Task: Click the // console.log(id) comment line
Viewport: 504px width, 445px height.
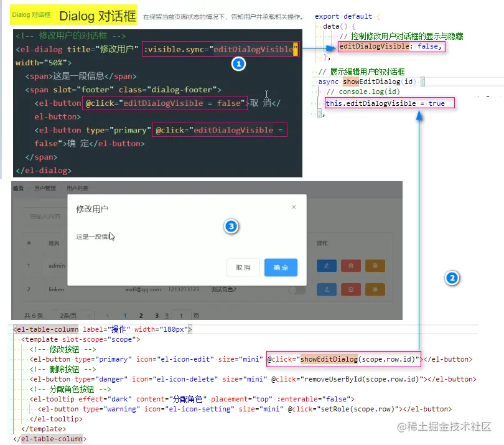Action: pos(363,91)
